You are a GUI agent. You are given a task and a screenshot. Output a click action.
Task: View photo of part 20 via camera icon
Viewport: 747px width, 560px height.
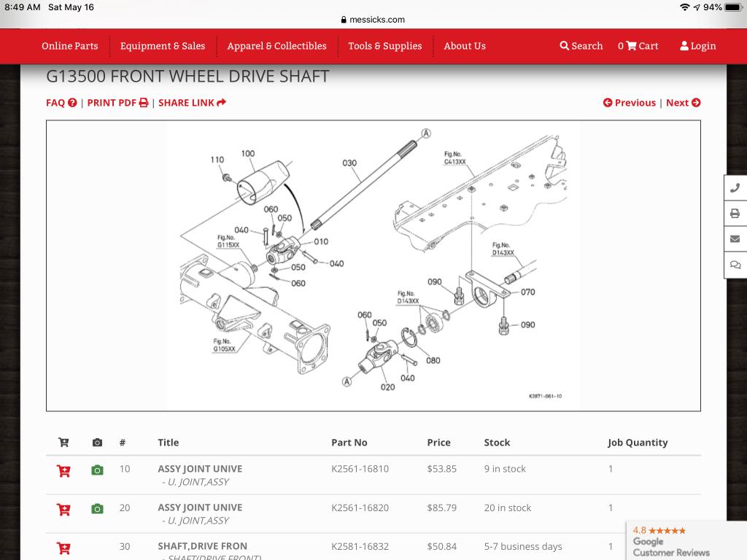coord(97,508)
